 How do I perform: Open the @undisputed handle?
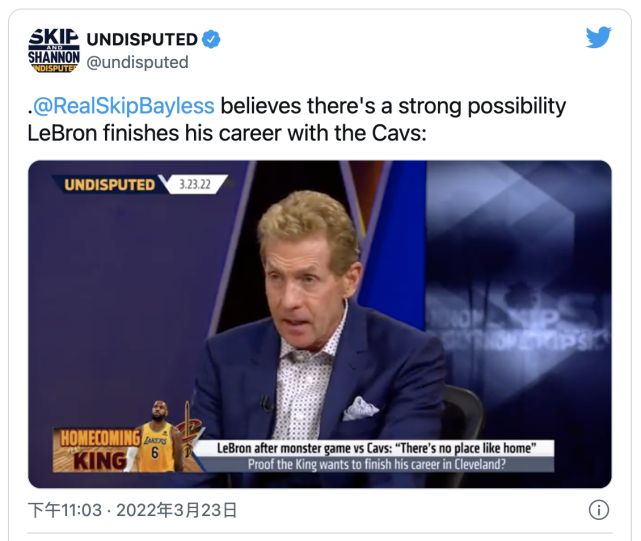[x=137, y=63]
